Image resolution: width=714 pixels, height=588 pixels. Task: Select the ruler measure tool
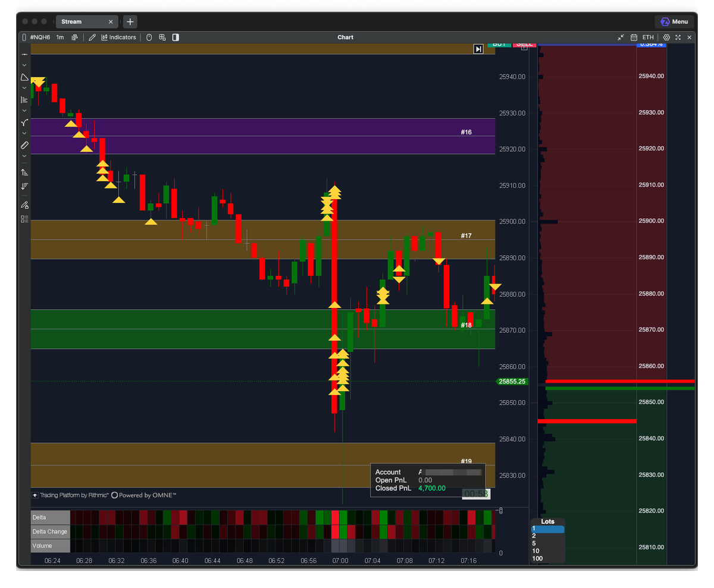[24, 145]
